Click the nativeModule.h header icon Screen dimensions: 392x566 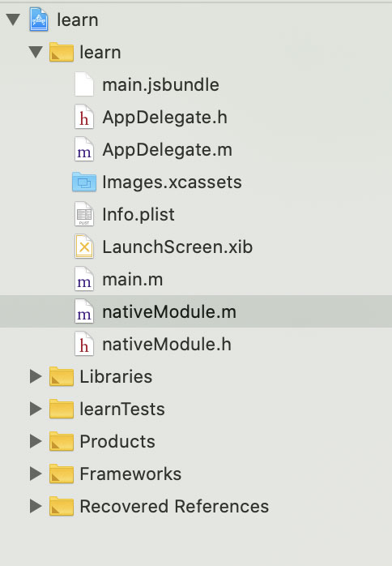coord(84,344)
